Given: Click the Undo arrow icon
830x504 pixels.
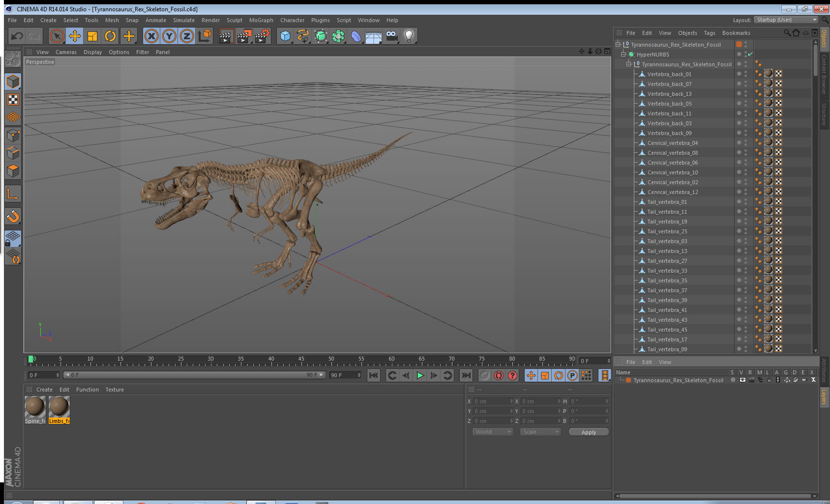Looking at the screenshot, I should pyautogui.click(x=17, y=36).
